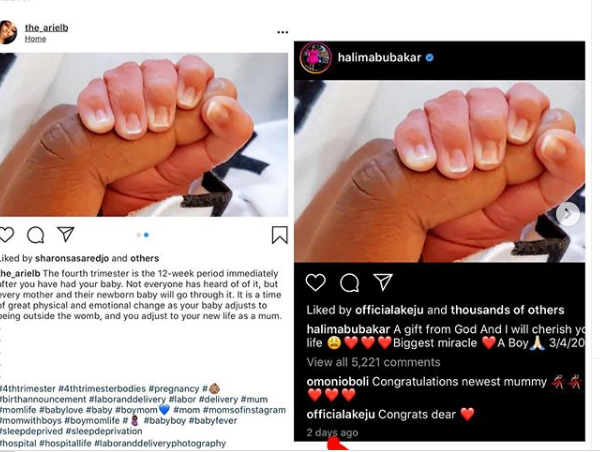
Task: Bookmark the the_arielb post
Action: pos(280,235)
